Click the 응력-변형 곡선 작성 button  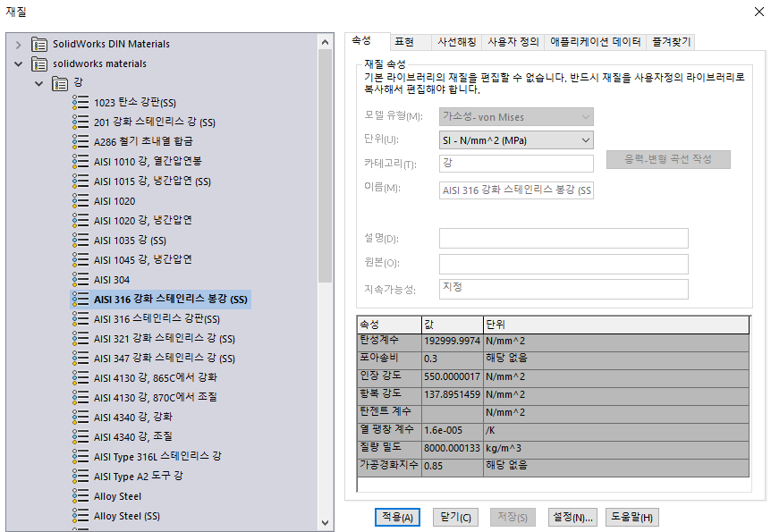click(668, 159)
